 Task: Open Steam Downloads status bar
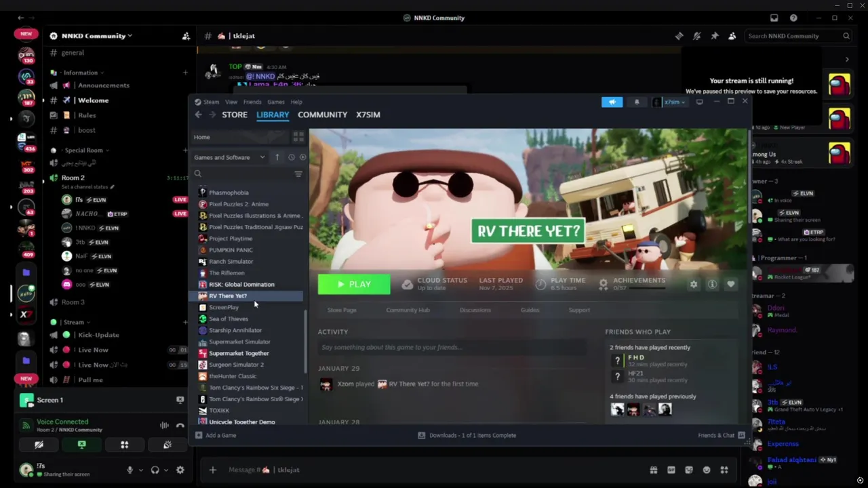point(467,435)
